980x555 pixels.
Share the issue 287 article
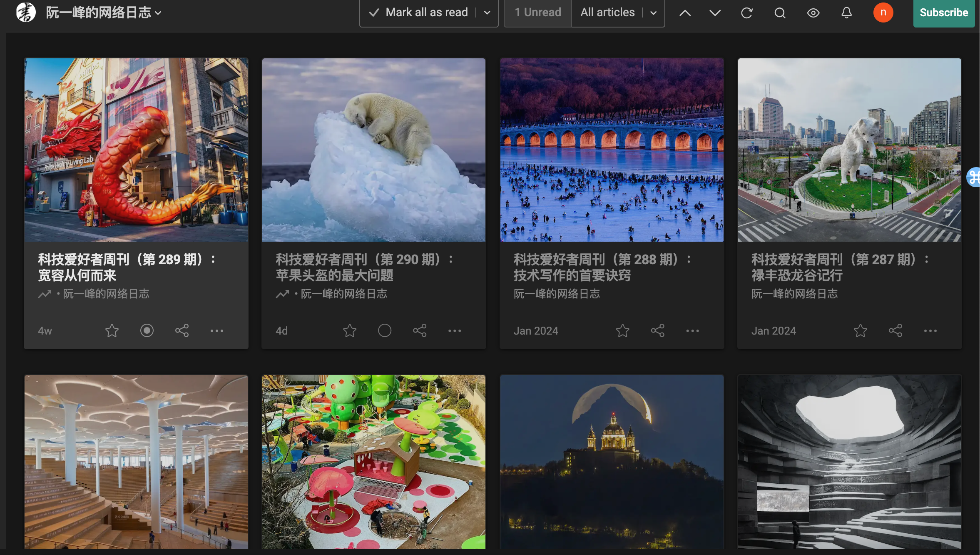coord(895,331)
